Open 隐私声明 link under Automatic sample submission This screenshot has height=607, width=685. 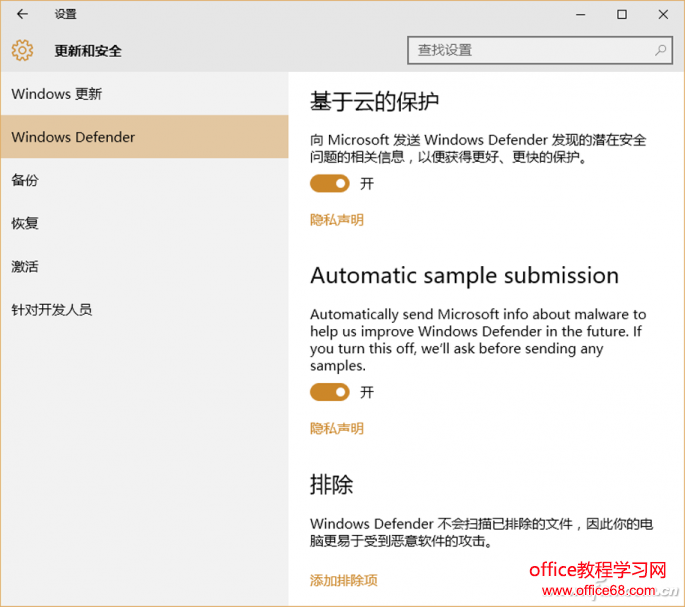(x=337, y=429)
